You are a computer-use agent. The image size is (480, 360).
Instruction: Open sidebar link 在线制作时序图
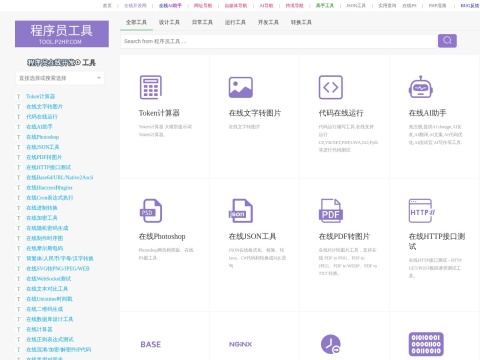(x=45, y=238)
